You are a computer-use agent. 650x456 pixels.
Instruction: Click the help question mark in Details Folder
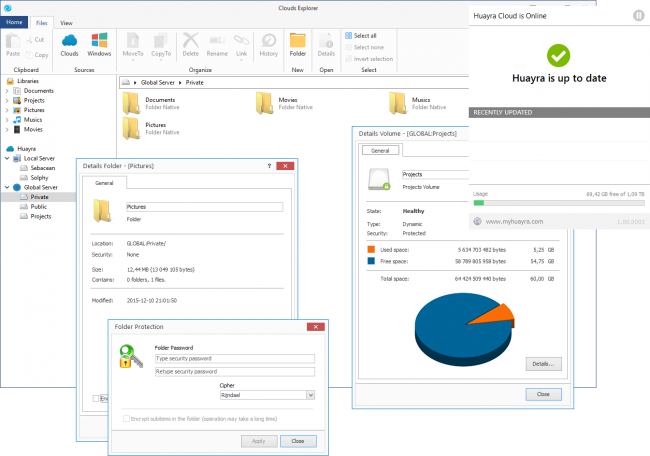(x=269, y=166)
